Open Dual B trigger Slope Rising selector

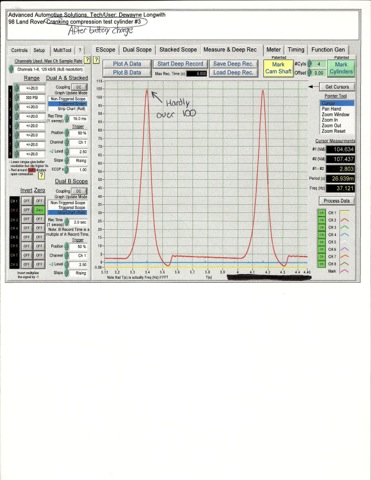(x=79, y=273)
